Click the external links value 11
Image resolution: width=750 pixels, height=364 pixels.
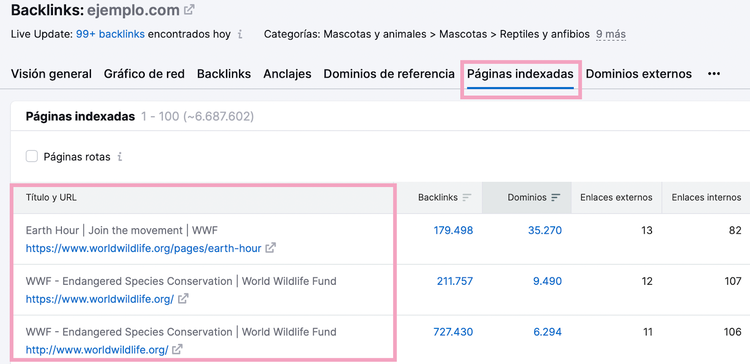point(647,332)
